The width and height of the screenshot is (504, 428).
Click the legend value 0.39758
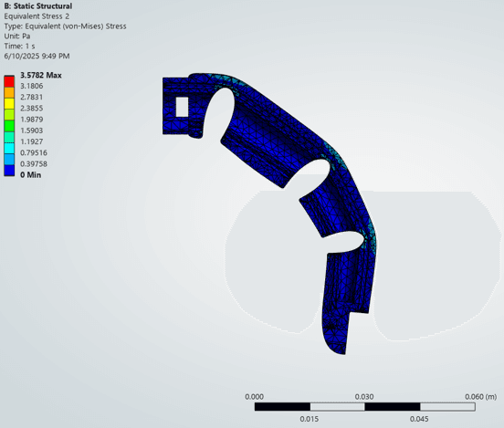coord(34,164)
